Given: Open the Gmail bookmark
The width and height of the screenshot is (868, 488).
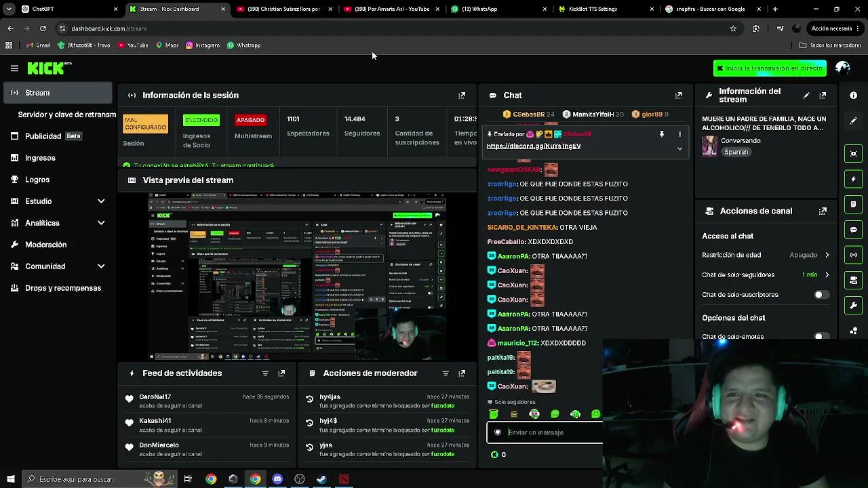Looking at the screenshot, I should 38,45.
